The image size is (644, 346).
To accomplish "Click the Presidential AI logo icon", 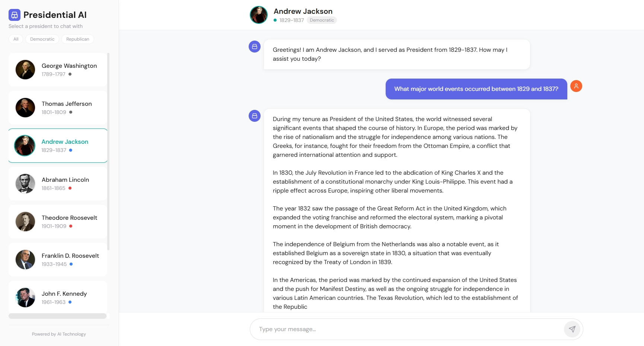I will click(x=15, y=15).
